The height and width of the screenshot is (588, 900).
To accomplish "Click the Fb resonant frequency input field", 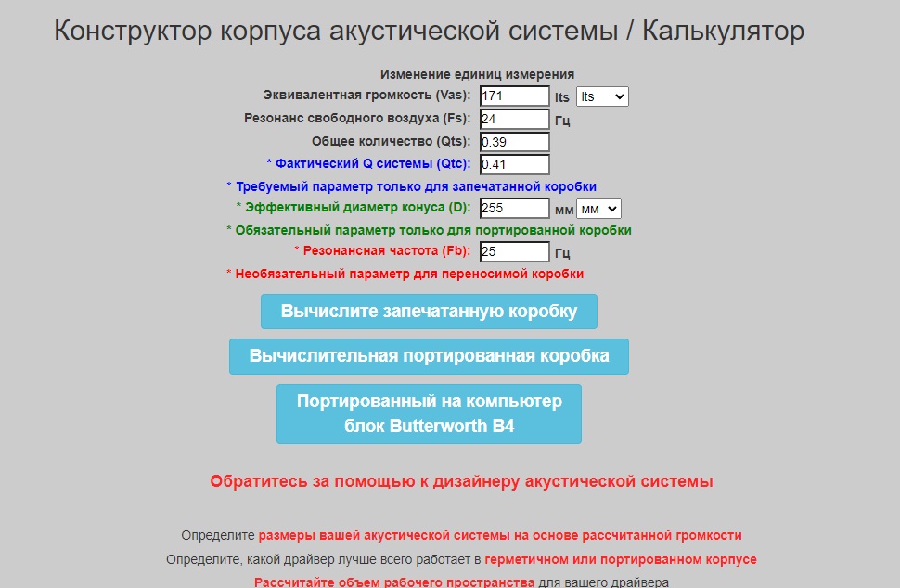I will coord(514,251).
